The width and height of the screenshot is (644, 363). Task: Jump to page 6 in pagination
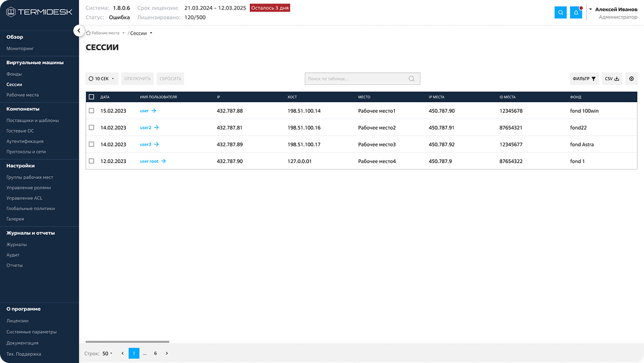tap(155, 353)
